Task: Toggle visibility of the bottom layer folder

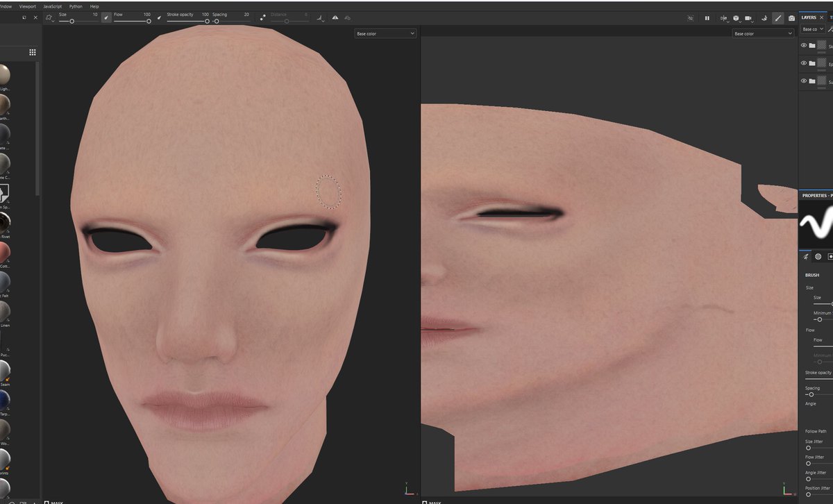Action: pyautogui.click(x=804, y=81)
